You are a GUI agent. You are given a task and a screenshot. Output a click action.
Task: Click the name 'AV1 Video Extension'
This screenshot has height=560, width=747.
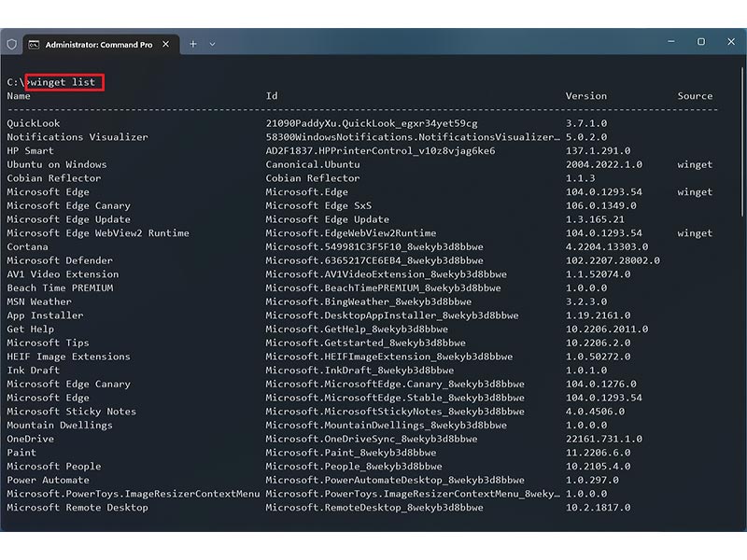(x=63, y=274)
